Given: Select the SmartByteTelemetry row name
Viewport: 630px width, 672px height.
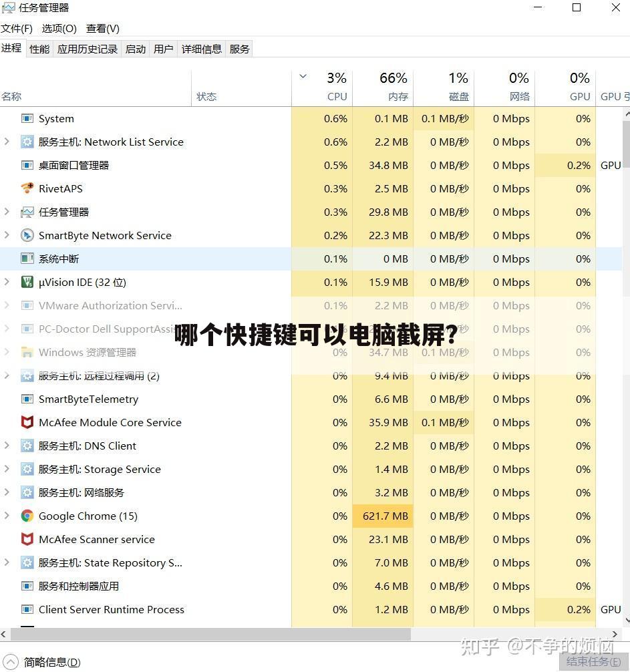Looking at the screenshot, I should 89,399.
